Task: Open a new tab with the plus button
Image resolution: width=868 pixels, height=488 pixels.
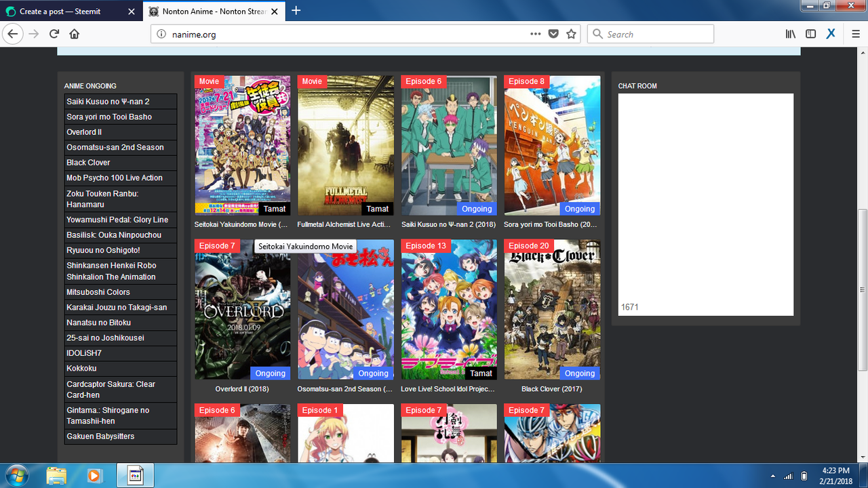Action: click(x=296, y=11)
